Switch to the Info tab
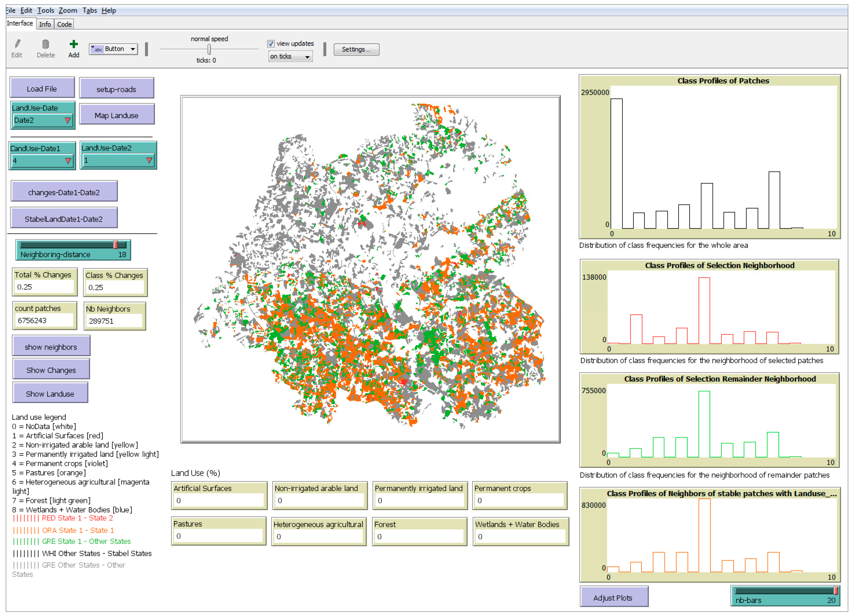 pos(45,24)
